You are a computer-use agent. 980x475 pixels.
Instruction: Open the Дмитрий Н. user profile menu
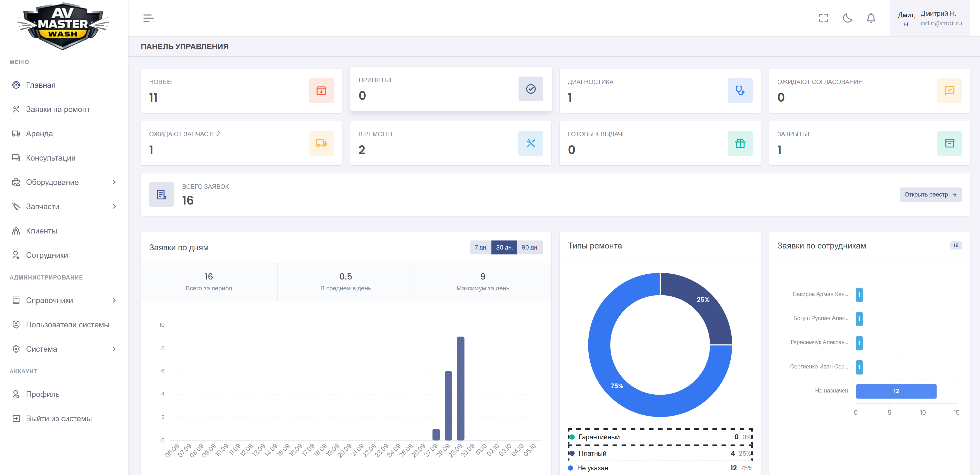coord(930,18)
